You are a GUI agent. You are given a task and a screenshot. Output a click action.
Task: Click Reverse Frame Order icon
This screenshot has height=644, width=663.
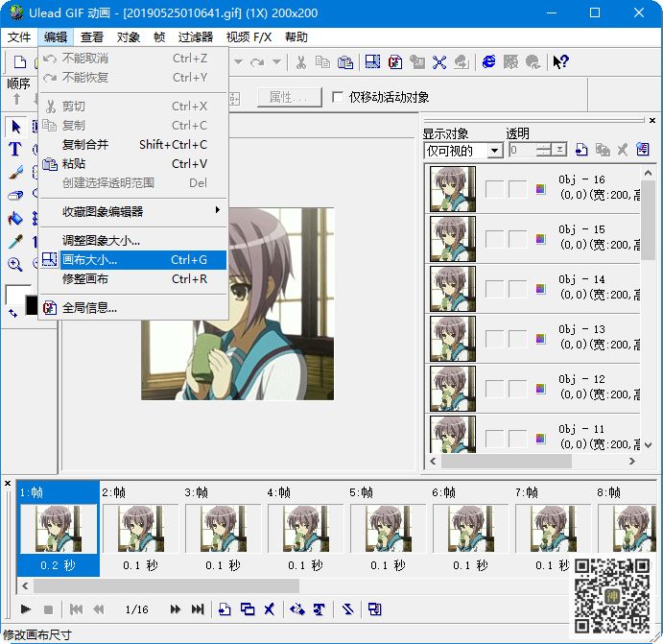[347, 608]
